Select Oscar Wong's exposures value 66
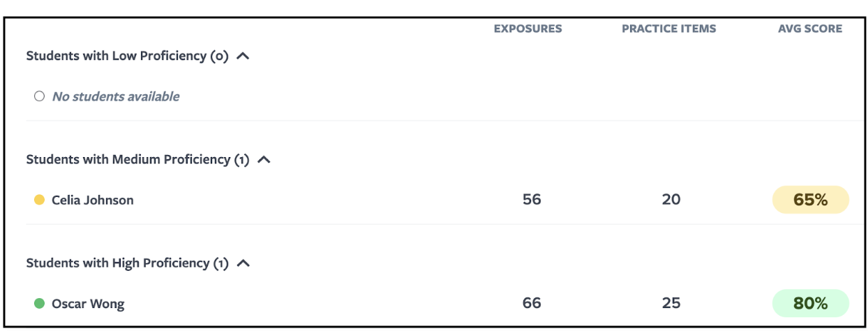 [532, 303]
